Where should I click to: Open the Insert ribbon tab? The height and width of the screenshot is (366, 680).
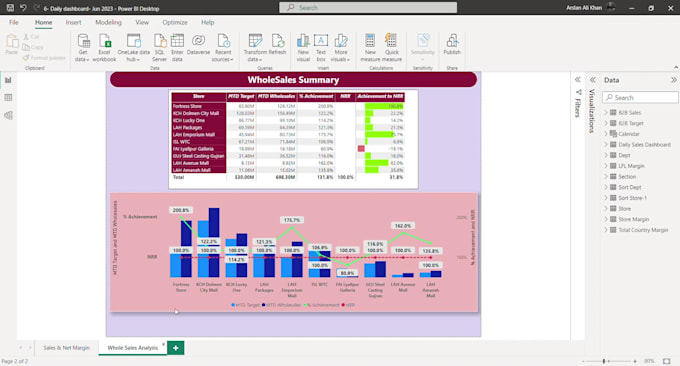(73, 22)
